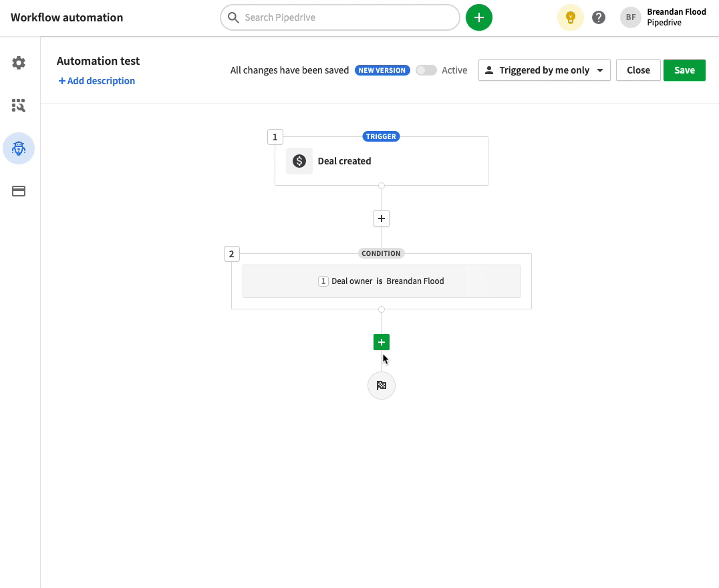This screenshot has width=719, height=588.
Task: Click the dollar icon on the Deal created trigger
Action: click(x=299, y=160)
